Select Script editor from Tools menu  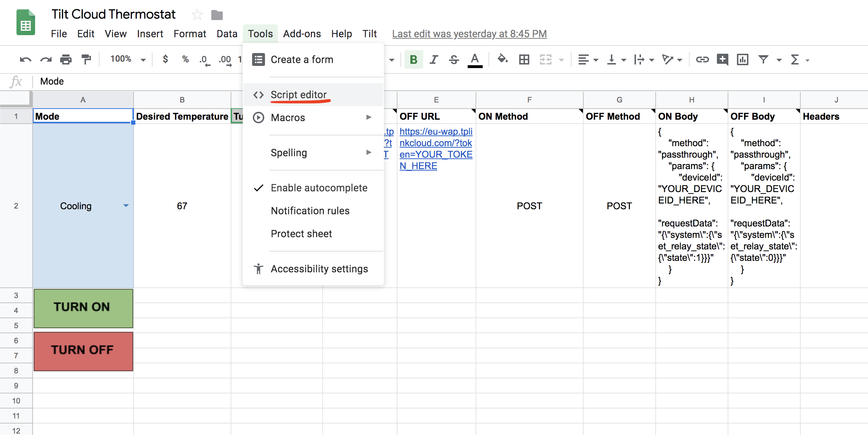click(313, 95)
